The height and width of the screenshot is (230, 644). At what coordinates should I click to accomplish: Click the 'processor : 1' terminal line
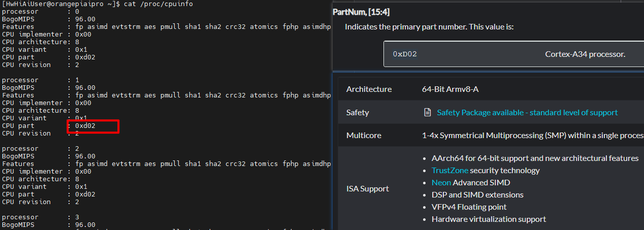pyautogui.click(x=41, y=80)
